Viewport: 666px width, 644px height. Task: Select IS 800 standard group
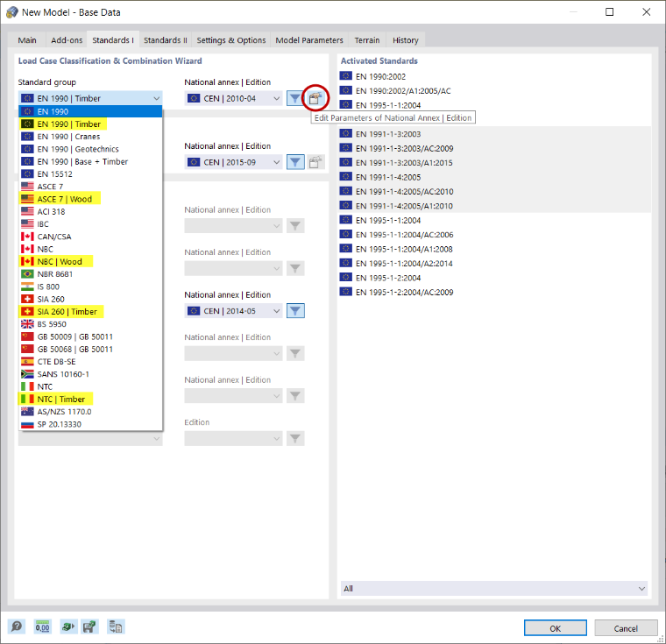click(x=90, y=287)
